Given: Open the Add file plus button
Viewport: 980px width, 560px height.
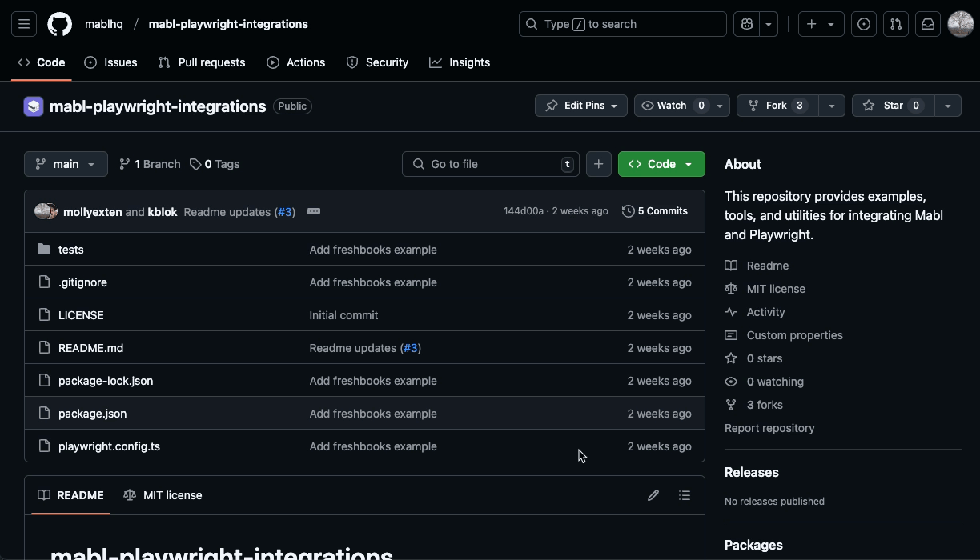Looking at the screenshot, I should tap(599, 164).
